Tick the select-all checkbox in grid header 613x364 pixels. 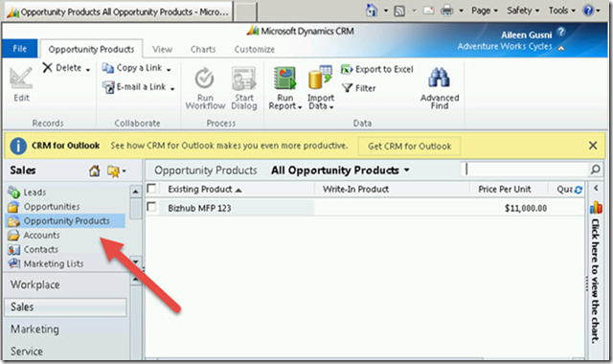pos(151,189)
